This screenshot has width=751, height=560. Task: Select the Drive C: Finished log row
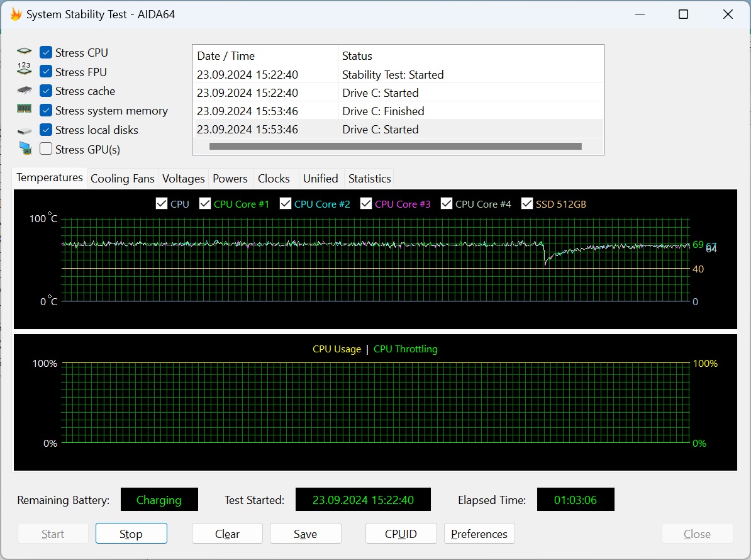click(382, 111)
